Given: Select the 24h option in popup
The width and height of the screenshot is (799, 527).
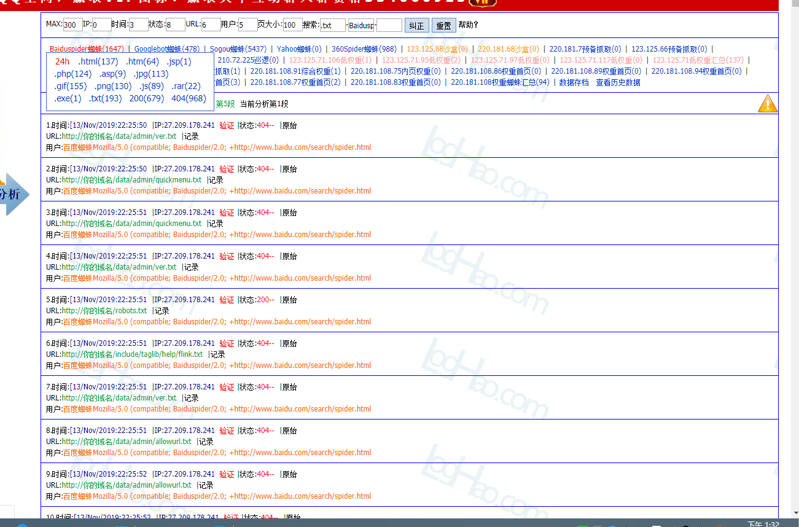Looking at the screenshot, I should point(62,62).
